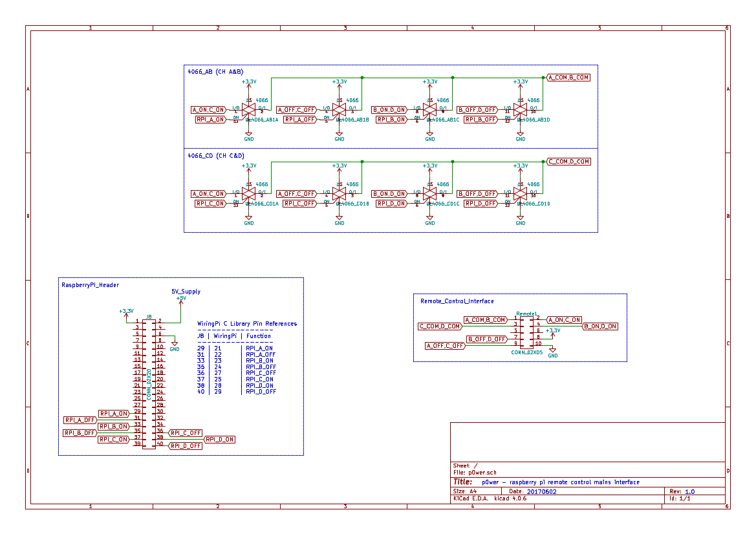The width and height of the screenshot is (756, 534).
Task: Click the RPI_D_OFF label in 4066_CD block
Action: [481, 204]
